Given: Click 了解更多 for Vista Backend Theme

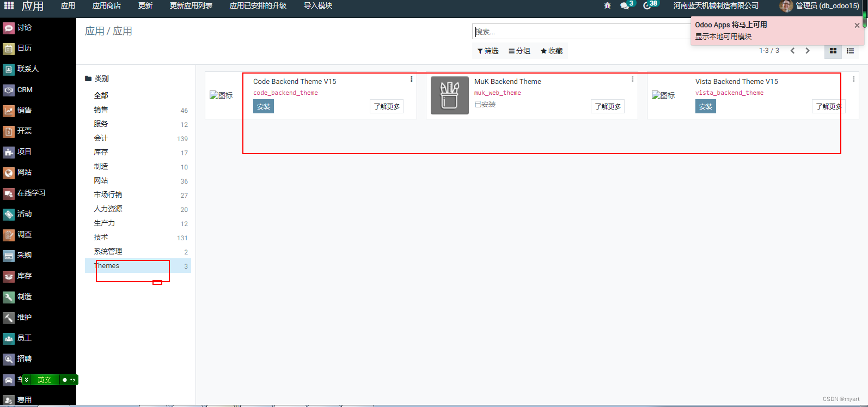Looking at the screenshot, I should pyautogui.click(x=828, y=106).
